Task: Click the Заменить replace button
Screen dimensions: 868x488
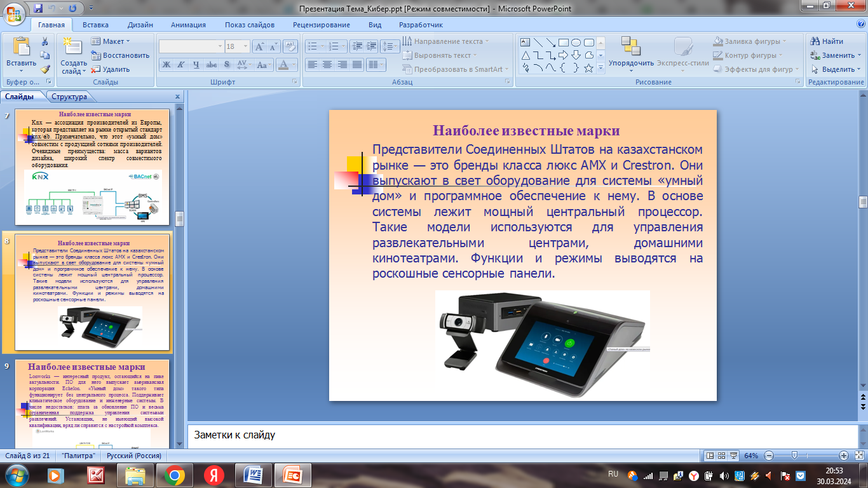Action: click(x=836, y=55)
